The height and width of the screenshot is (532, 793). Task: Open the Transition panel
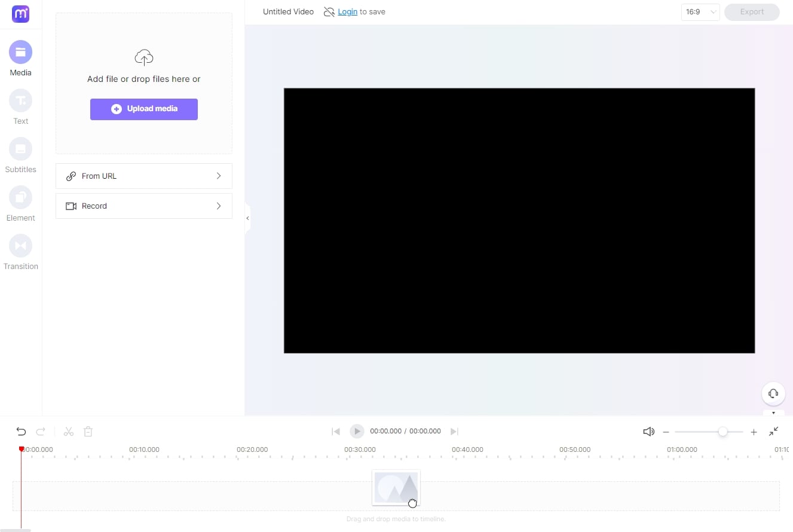(20, 252)
